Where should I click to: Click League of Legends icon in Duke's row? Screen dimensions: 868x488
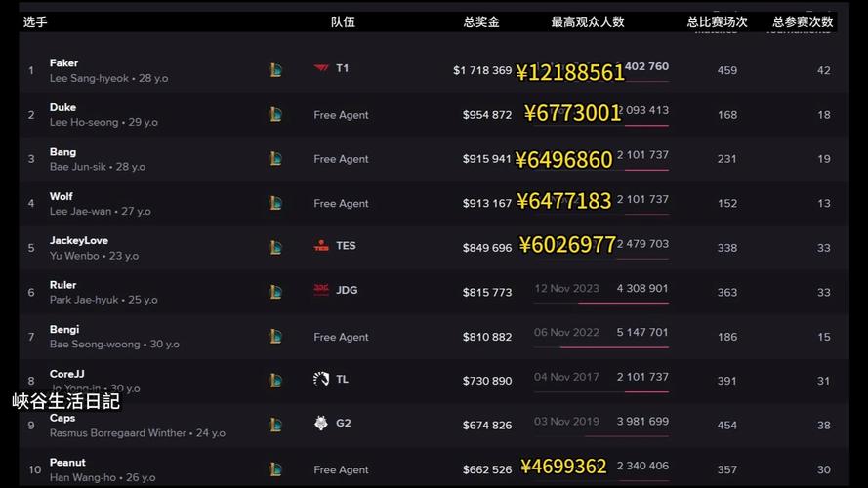pos(275,115)
